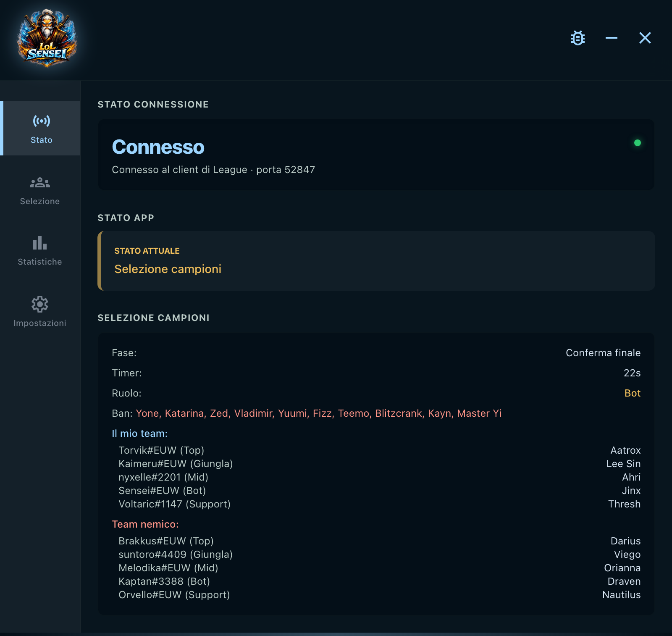Click the Darius champion name
This screenshot has width=672, height=636.
pyautogui.click(x=625, y=541)
